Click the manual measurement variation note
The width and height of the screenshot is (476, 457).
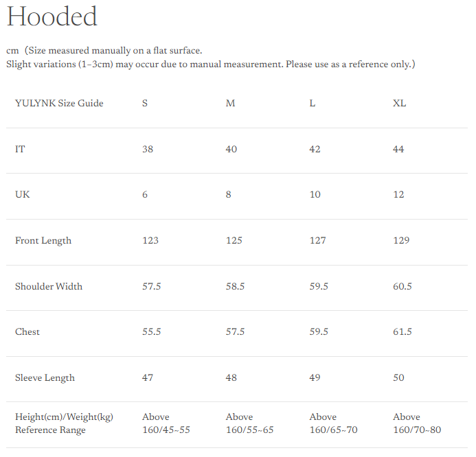tap(210, 65)
